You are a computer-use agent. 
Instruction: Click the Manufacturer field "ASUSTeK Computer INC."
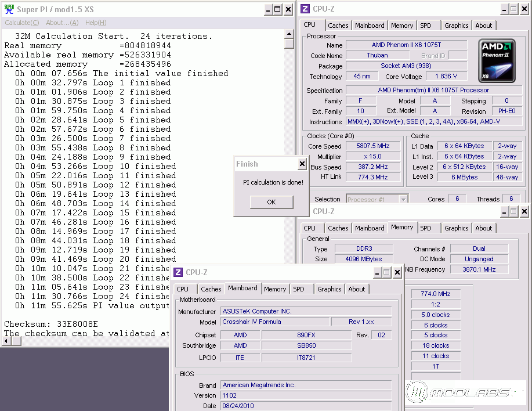[306, 311]
